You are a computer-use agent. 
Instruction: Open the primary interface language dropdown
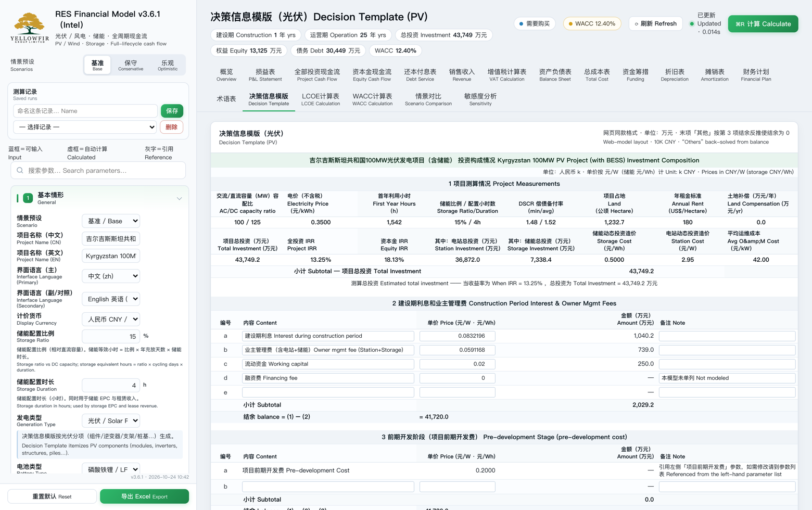pos(111,276)
